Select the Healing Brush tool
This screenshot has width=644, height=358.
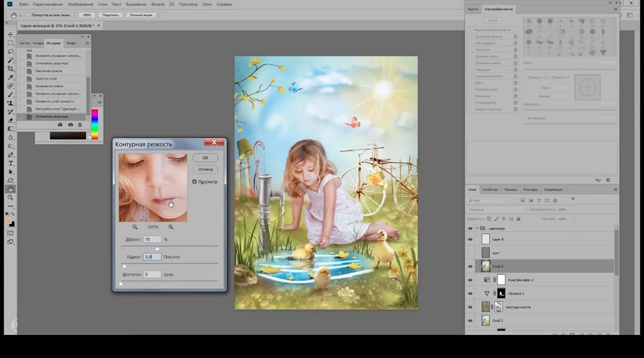tap(11, 86)
